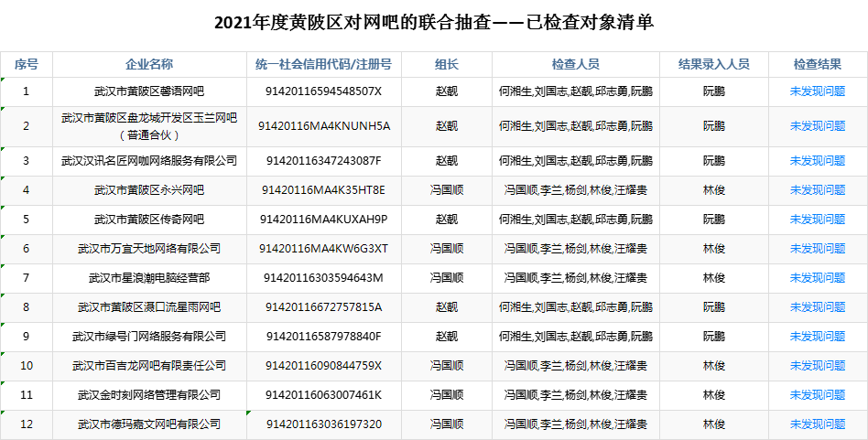Click the 序号 column header
The image size is (868, 440).
coord(26,64)
